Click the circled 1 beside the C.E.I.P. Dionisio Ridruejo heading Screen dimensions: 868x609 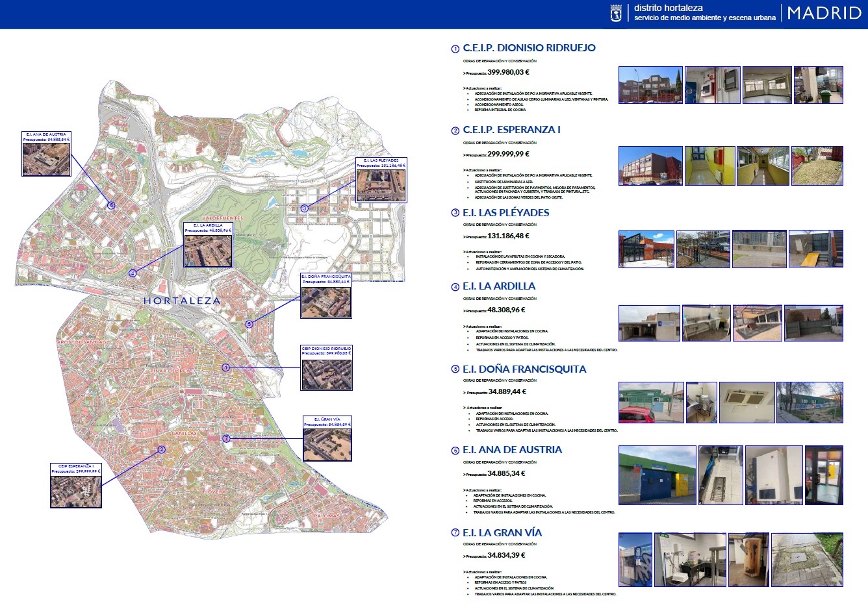[455, 49]
